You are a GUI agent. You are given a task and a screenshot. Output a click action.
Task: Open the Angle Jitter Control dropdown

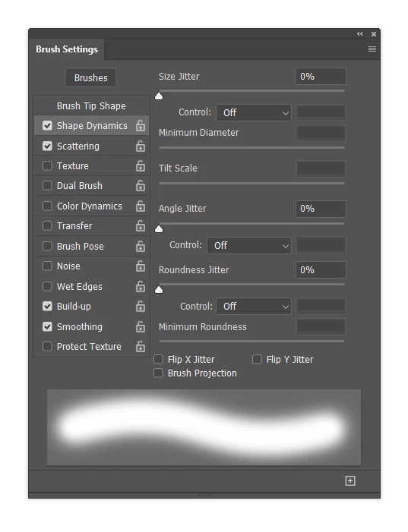pos(249,245)
